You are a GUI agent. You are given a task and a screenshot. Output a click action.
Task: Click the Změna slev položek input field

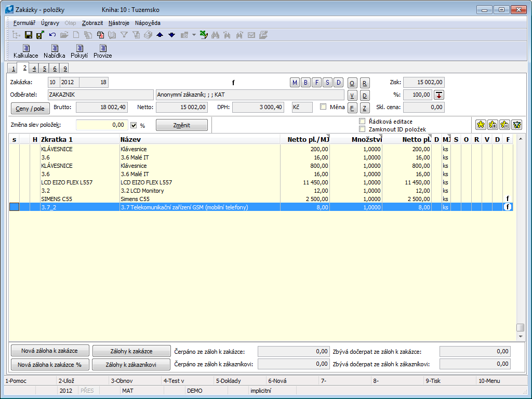pyautogui.click(x=101, y=125)
